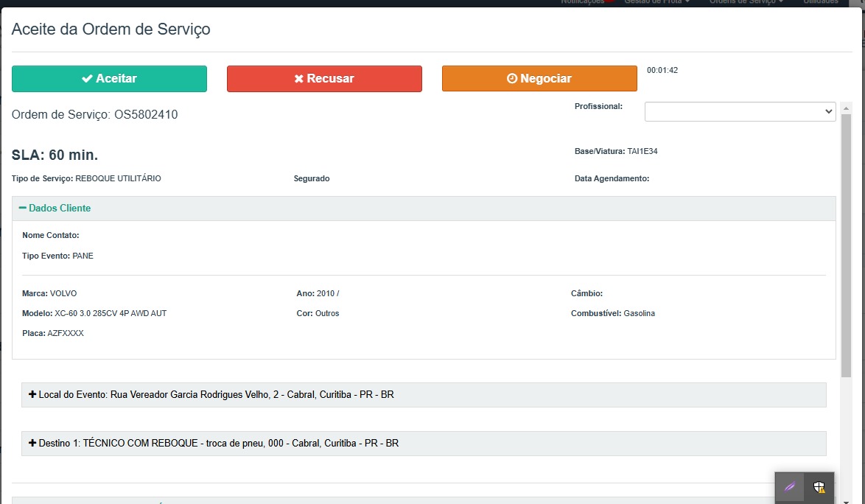Collapse the Dados Cliente section via its title
Image resolution: width=865 pixels, height=504 pixels.
[x=60, y=209]
